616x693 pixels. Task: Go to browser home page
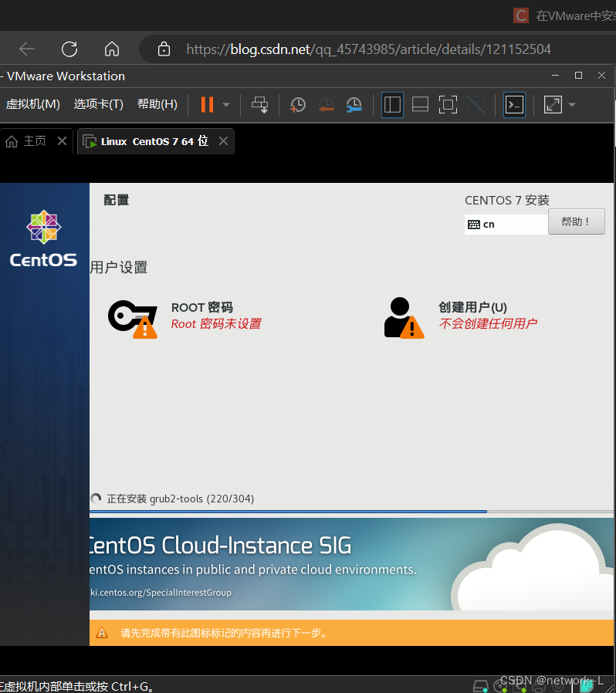tap(112, 49)
